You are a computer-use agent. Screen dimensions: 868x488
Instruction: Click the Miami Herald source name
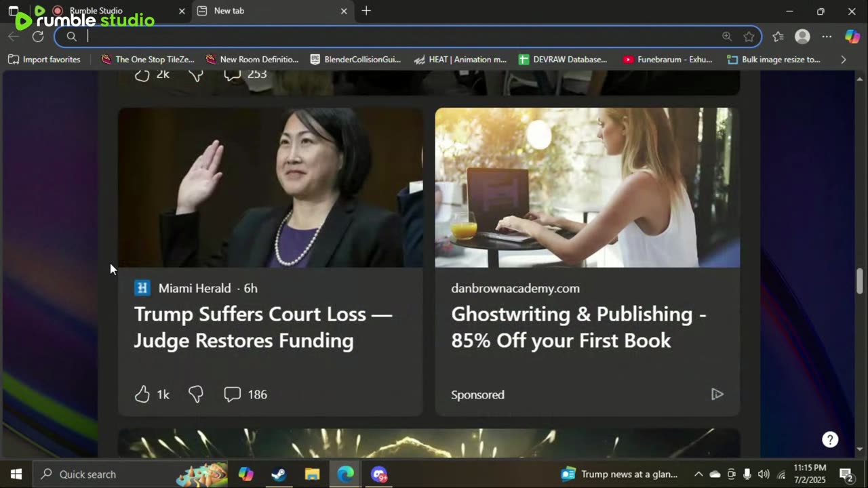(195, 288)
